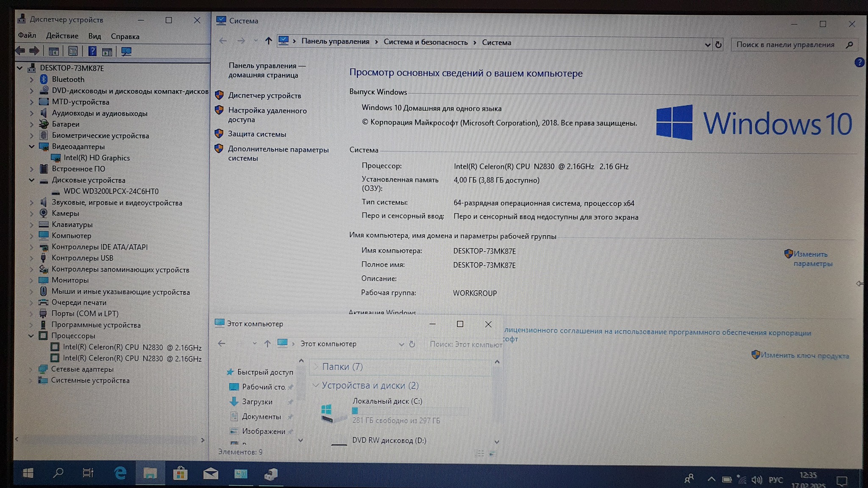This screenshot has width=868, height=488.
Task: Click the Help toolbar icon in Device Manager
Action: click(92, 52)
